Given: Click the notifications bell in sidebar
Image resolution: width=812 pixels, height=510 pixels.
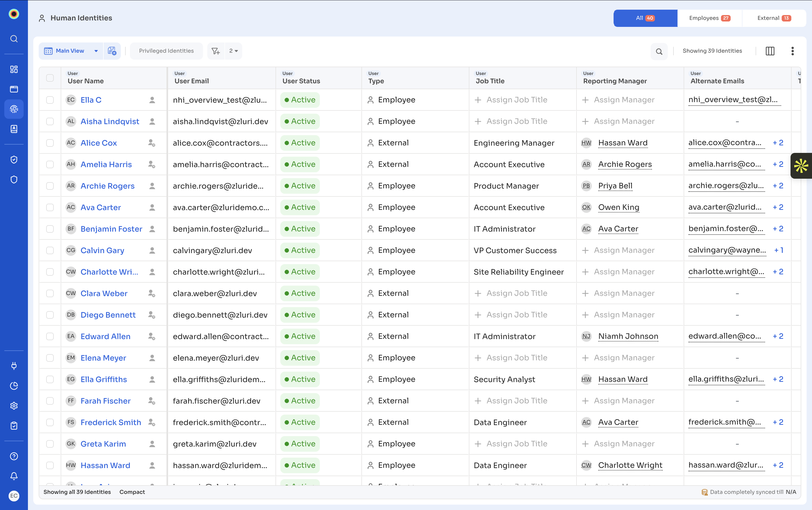Looking at the screenshot, I should point(14,476).
